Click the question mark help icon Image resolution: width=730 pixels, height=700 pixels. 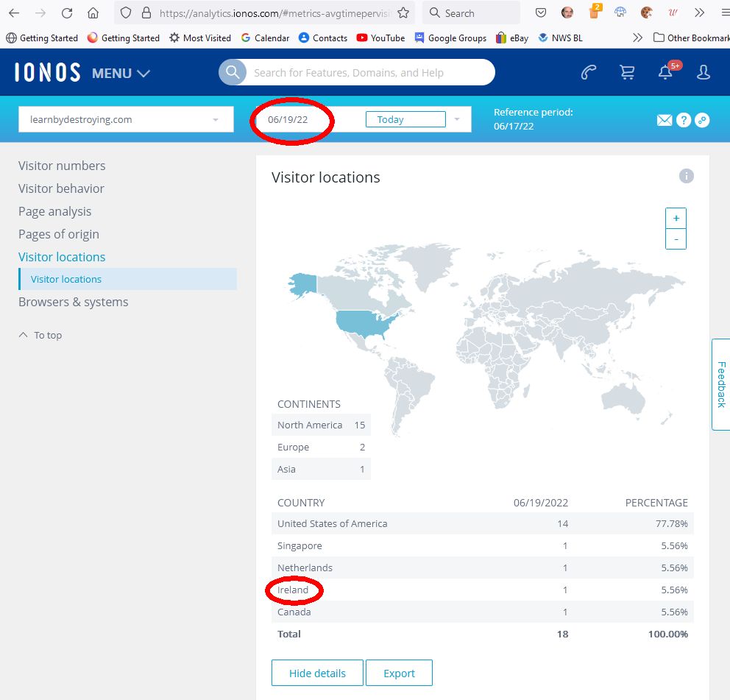pos(684,120)
